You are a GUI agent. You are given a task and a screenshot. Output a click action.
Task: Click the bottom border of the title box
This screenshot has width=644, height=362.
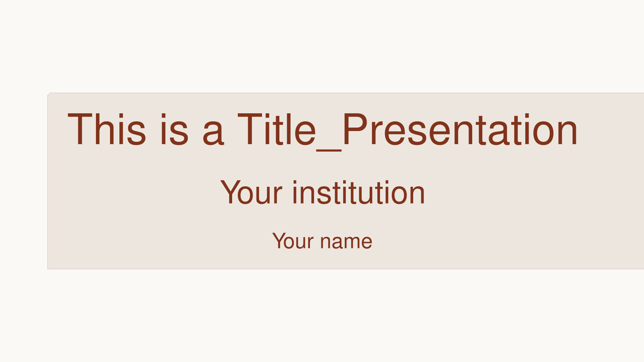tap(335, 269)
